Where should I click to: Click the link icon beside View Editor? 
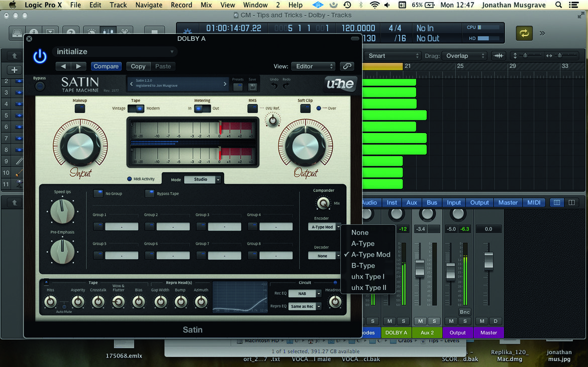(x=347, y=66)
